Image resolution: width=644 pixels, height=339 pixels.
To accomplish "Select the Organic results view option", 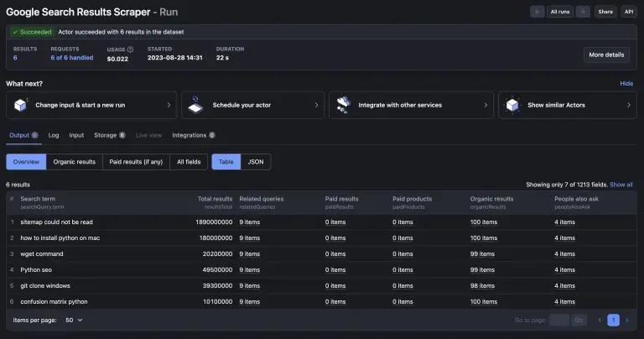I will click(x=74, y=162).
